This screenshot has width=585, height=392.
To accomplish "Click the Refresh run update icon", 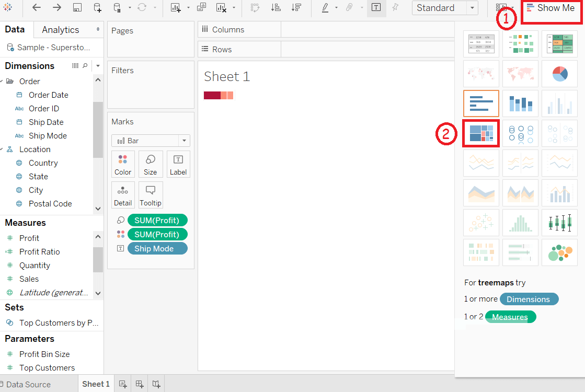I will click(x=142, y=7).
